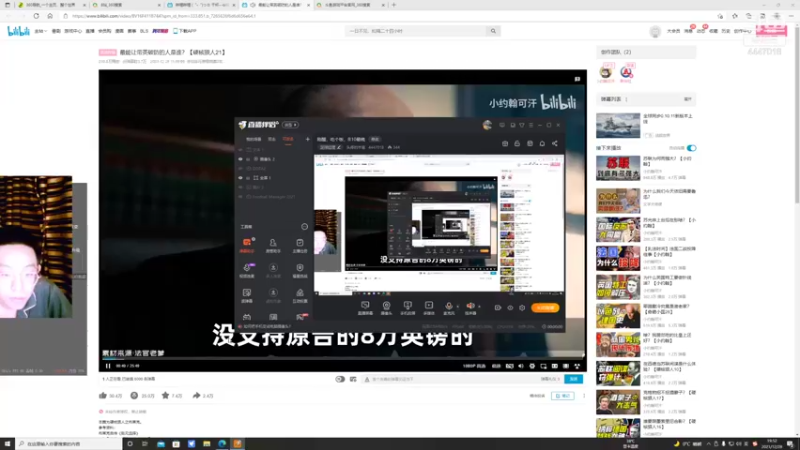Toggle eye icon for 摄像头 2 in streaming app
Screen dimensions: 800x450
pyautogui.click(x=240, y=159)
